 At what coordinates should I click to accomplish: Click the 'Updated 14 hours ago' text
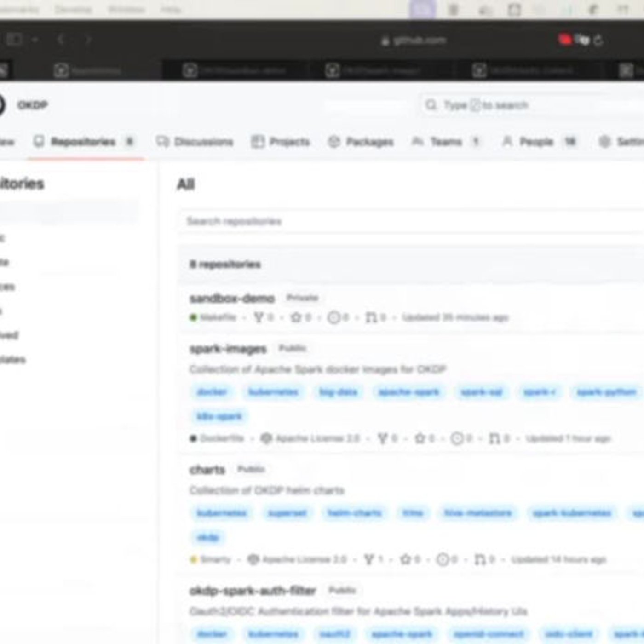pos(559,559)
